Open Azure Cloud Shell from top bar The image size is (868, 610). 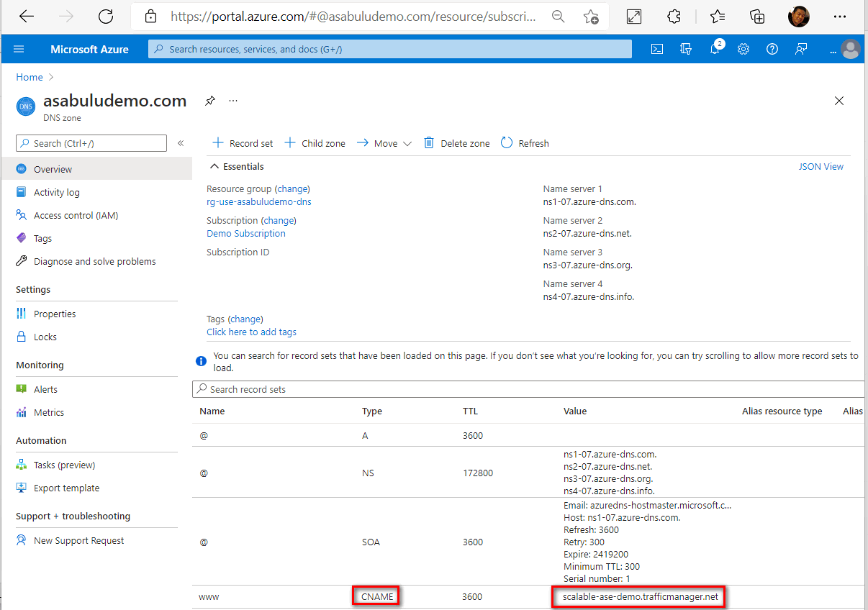[657, 49]
